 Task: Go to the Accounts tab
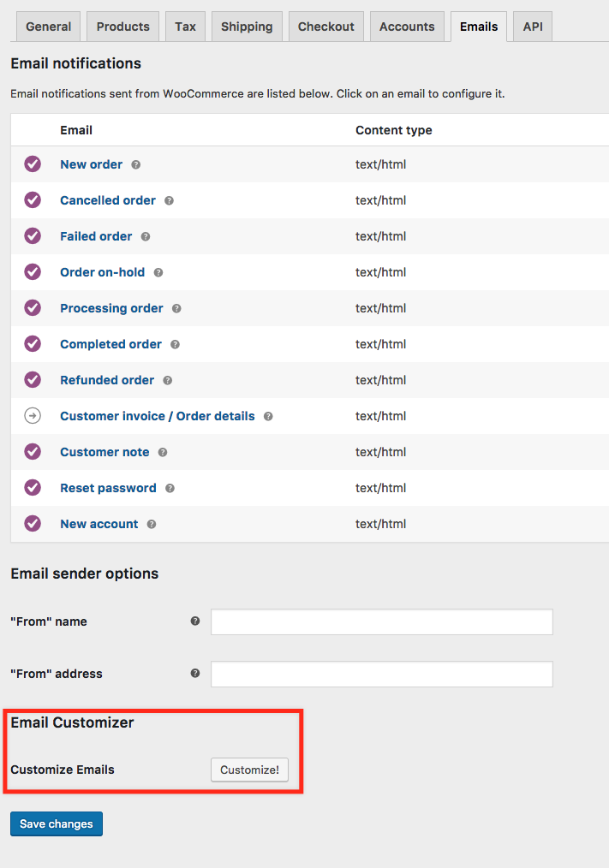tap(407, 27)
